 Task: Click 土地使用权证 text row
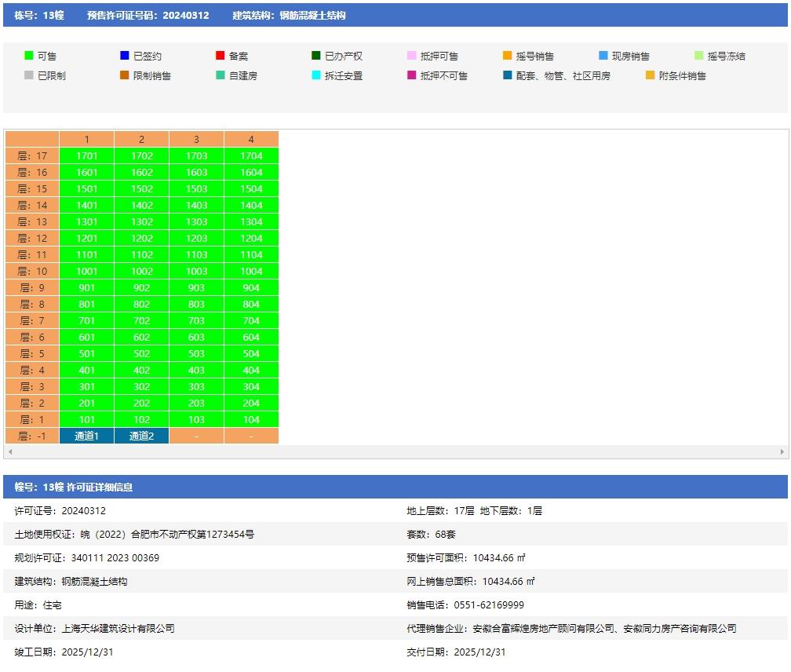(134, 535)
